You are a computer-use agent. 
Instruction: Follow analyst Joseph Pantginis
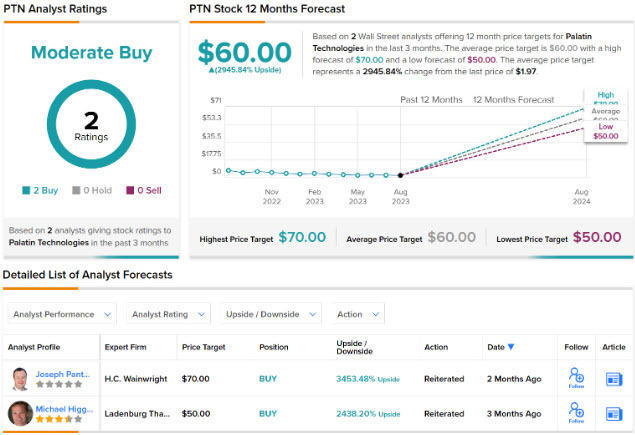(x=576, y=378)
